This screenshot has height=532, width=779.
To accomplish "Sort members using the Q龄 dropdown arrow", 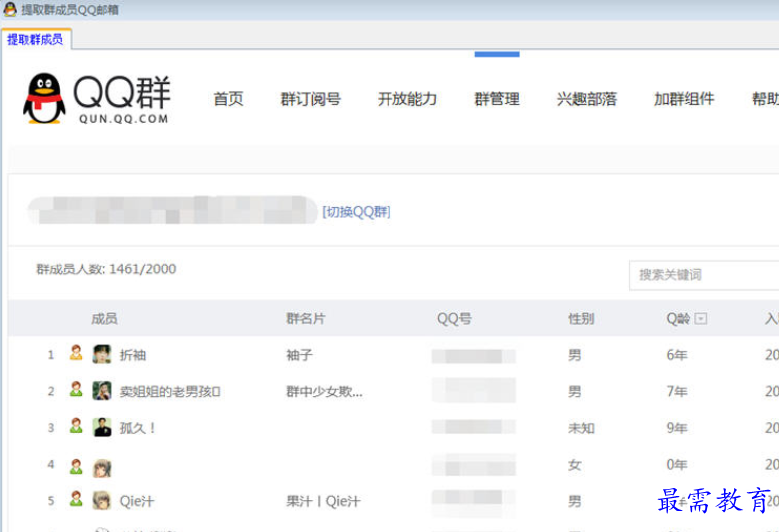I will click(700, 319).
